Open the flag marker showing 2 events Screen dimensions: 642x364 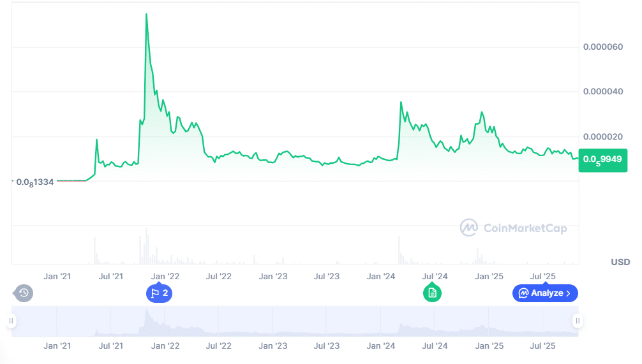point(159,293)
